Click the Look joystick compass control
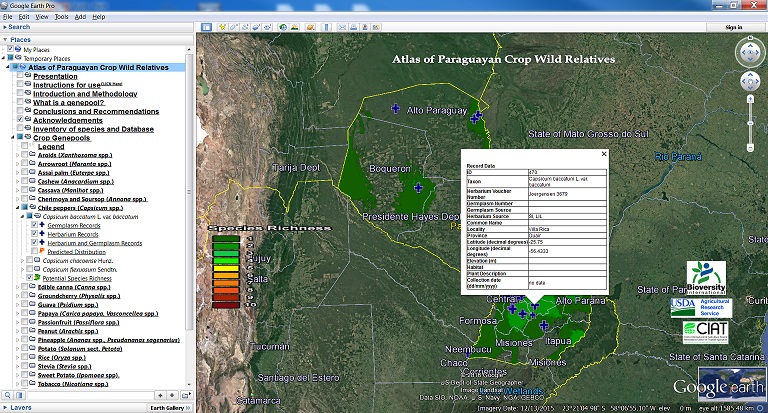This screenshot has height=413, width=768. [750, 52]
